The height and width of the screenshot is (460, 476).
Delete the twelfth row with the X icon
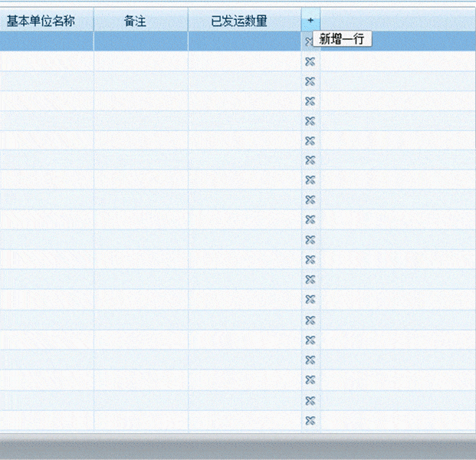coord(310,260)
